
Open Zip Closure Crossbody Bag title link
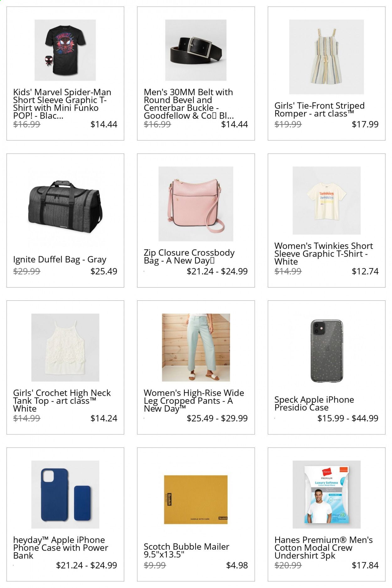coord(189,257)
